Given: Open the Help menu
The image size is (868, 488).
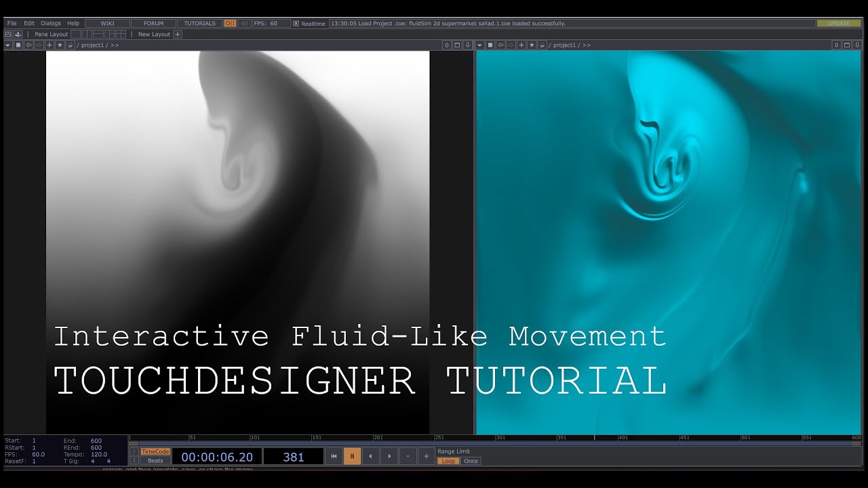Looking at the screenshot, I should click(73, 23).
